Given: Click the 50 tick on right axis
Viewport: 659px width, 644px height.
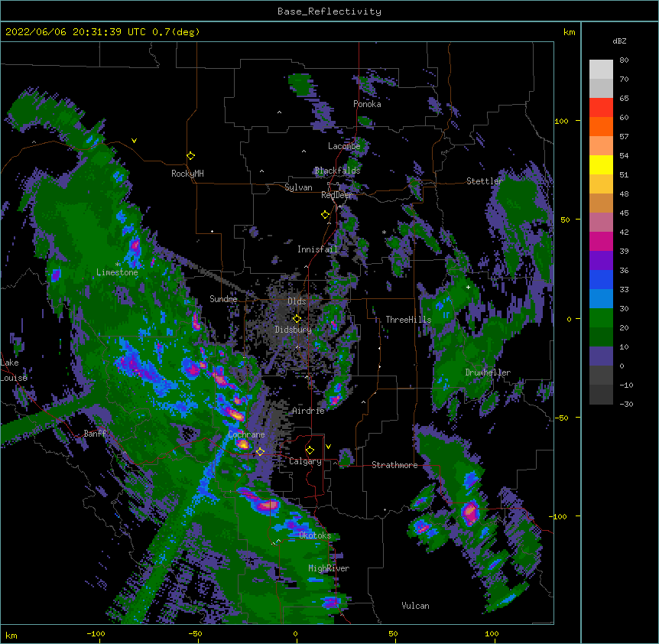Looking at the screenshot, I should tap(565, 220).
